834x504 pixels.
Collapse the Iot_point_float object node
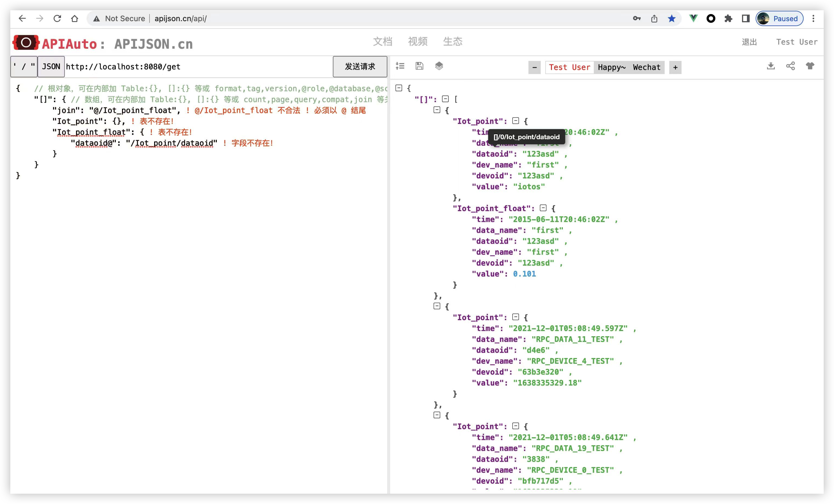[543, 208]
